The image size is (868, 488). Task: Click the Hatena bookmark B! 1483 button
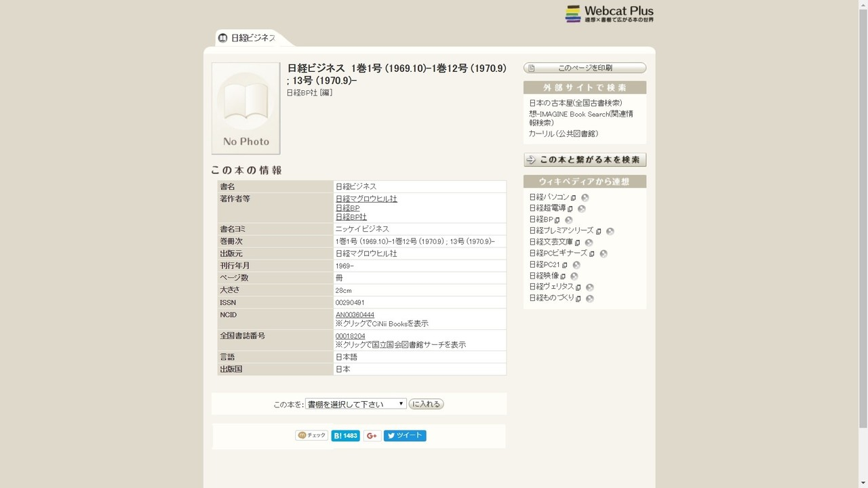coord(345,436)
